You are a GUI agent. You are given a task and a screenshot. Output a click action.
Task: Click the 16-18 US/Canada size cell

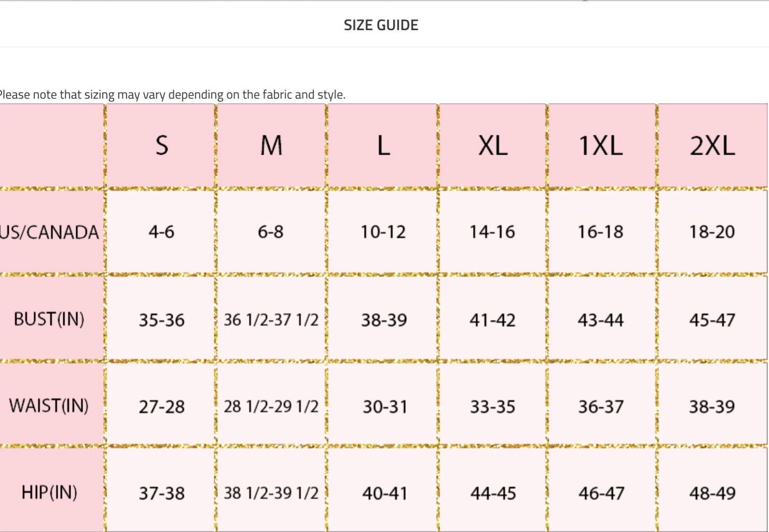[601, 231]
